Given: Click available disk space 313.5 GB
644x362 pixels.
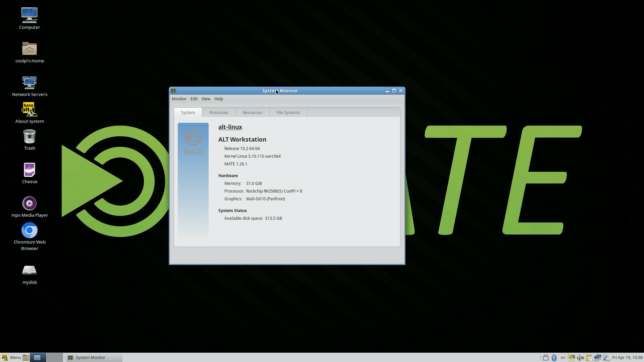Looking at the screenshot, I should coord(273,218).
